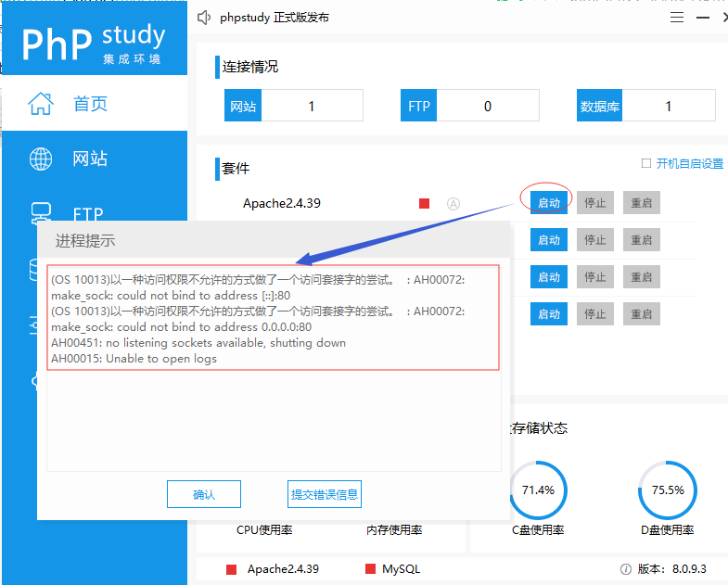Click 启动 button for Apache2.4.39
Viewport: 728px width, 585px height.
[549, 203]
